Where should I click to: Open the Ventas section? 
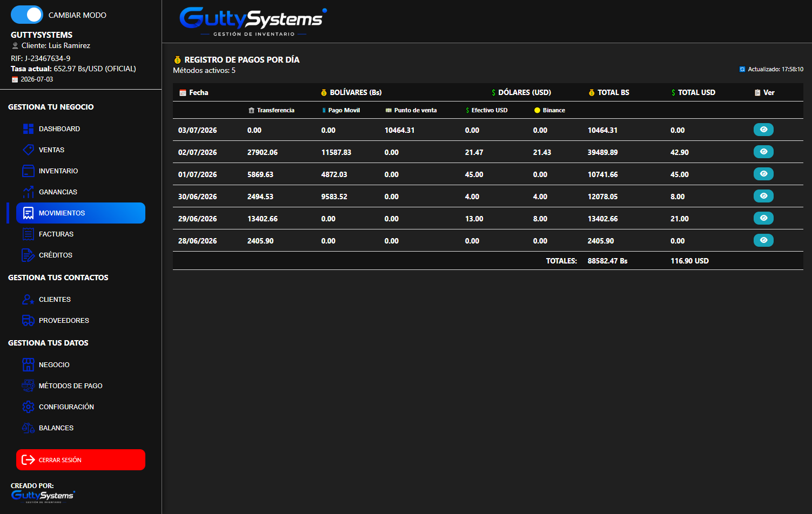coord(80,150)
